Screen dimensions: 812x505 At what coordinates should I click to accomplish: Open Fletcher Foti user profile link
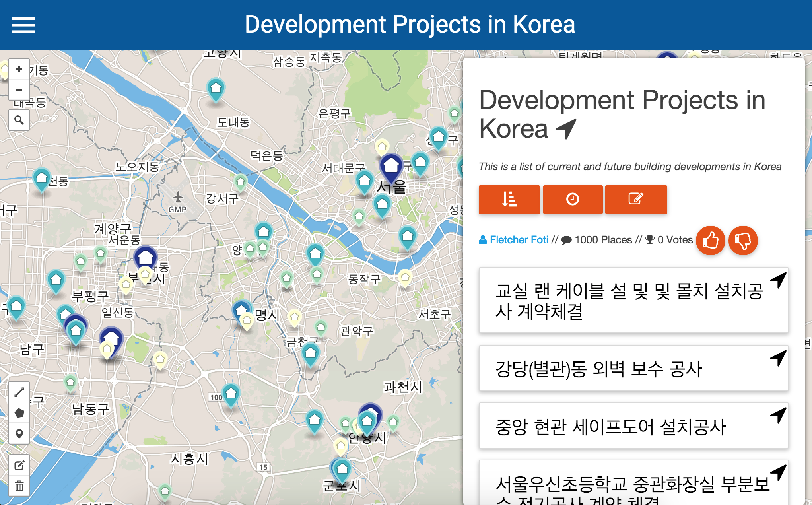point(519,240)
